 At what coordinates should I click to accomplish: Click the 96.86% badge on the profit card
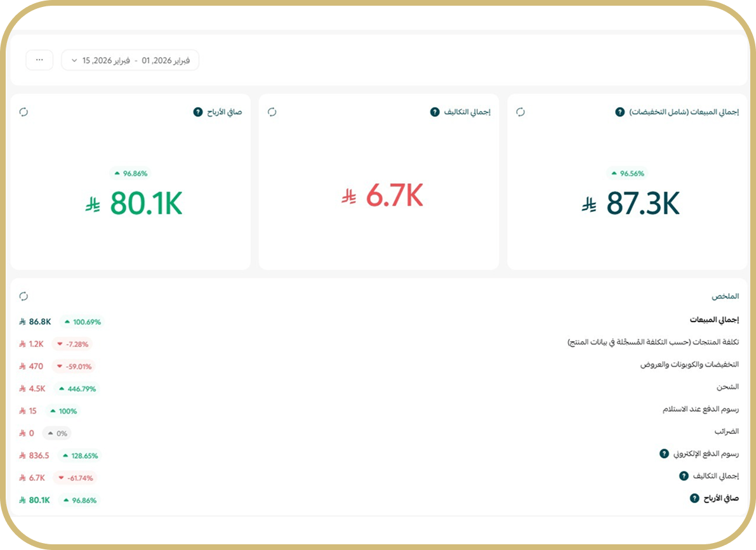pyautogui.click(x=131, y=174)
